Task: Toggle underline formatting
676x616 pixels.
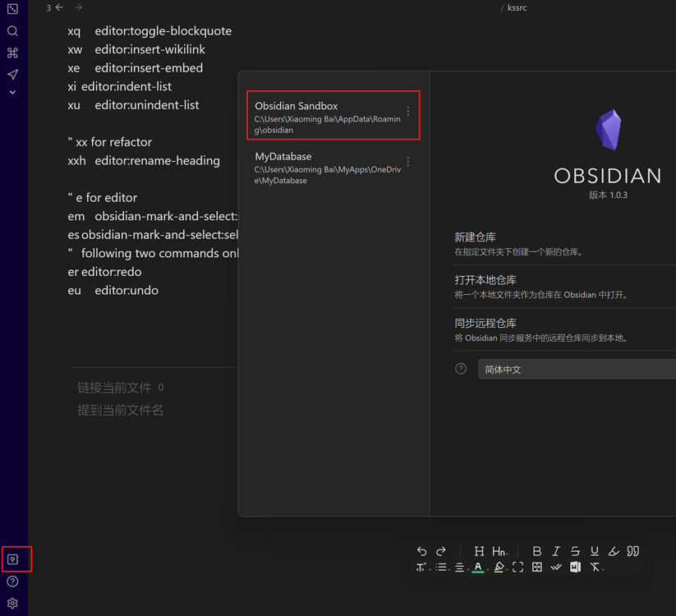Action: click(594, 551)
